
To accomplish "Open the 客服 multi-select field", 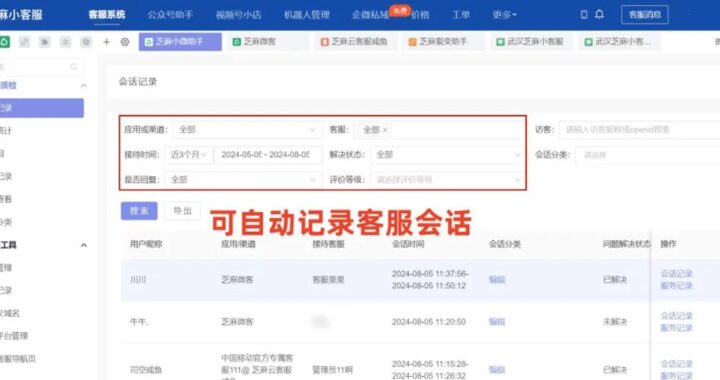I will [x=438, y=130].
